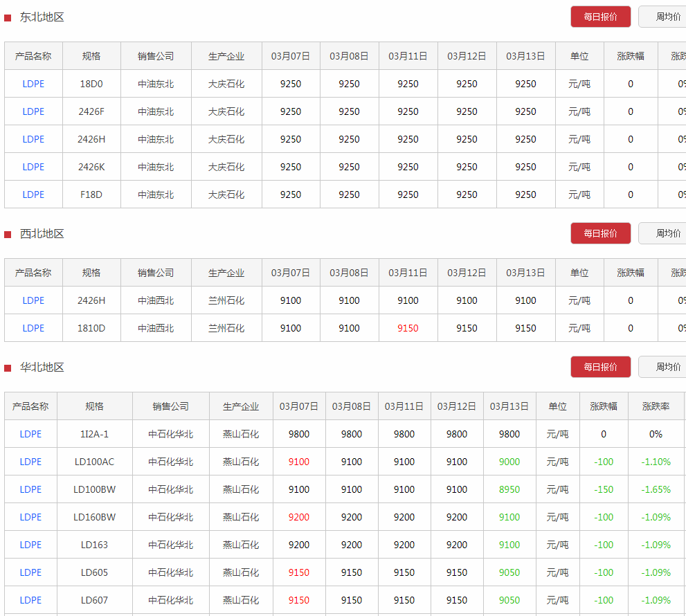This screenshot has height=616, width=686.
Task: Switch to 周均价 in 东北地区 section
Action: coord(665,17)
